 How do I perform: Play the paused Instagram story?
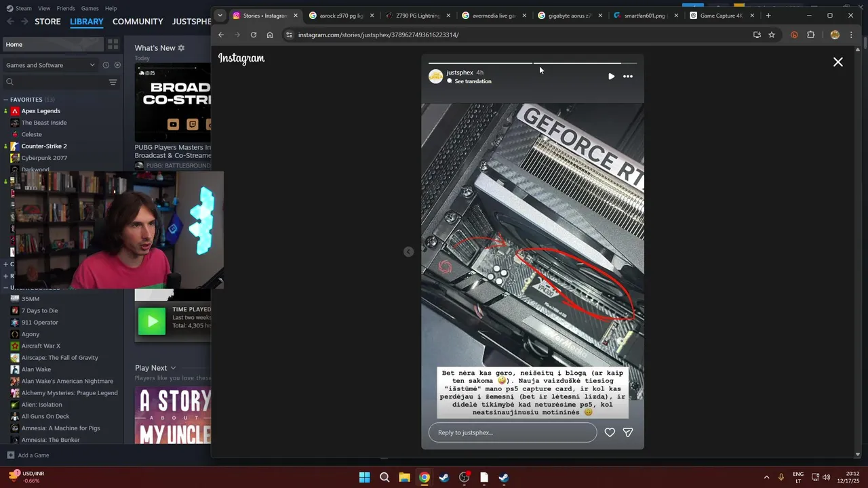click(x=611, y=77)
